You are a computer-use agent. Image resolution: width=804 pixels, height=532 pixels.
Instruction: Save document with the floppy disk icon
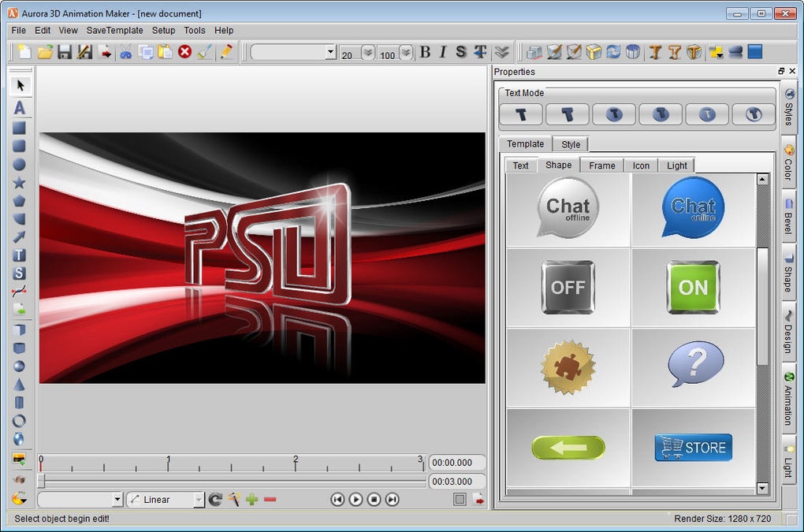tap(65, 52)
